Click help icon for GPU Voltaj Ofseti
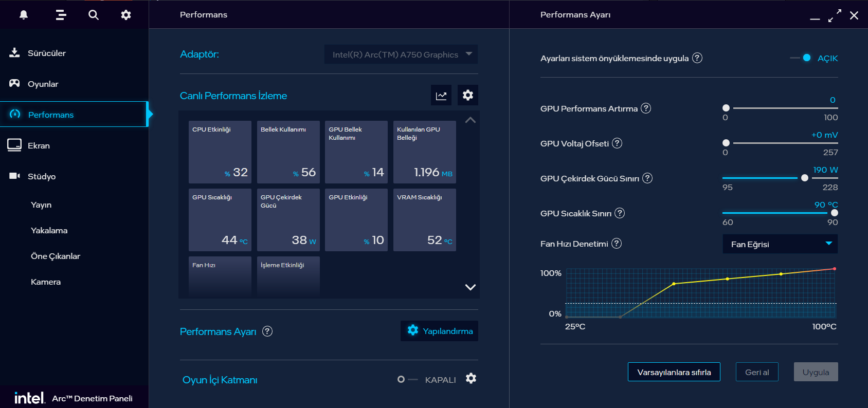The width and height of the screenshot is (868, 408). tap(617, 143)
